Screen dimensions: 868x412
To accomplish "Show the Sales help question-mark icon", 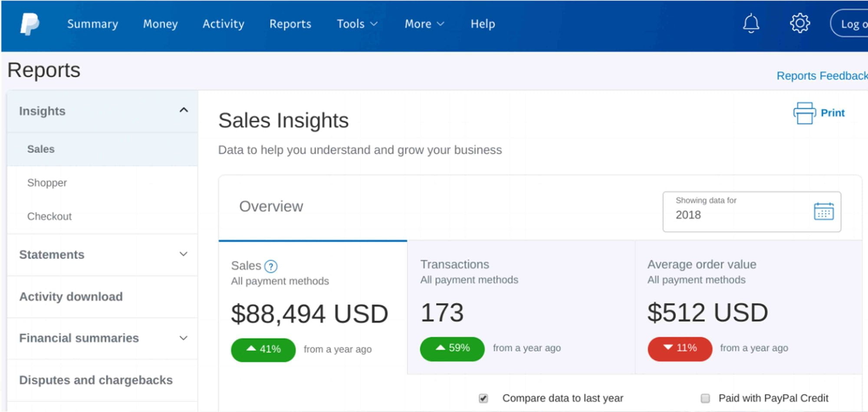I will pyautogui.click(x=271, y=266).
